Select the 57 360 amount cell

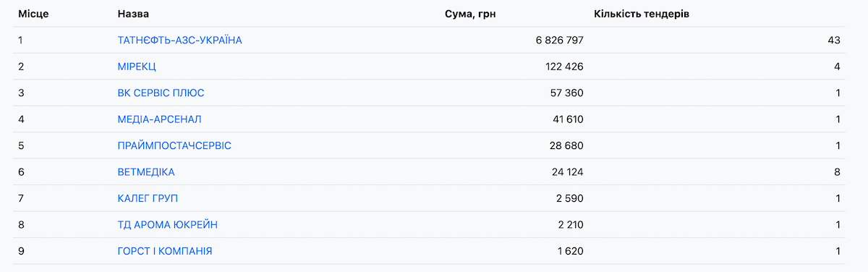pos(566,93)
